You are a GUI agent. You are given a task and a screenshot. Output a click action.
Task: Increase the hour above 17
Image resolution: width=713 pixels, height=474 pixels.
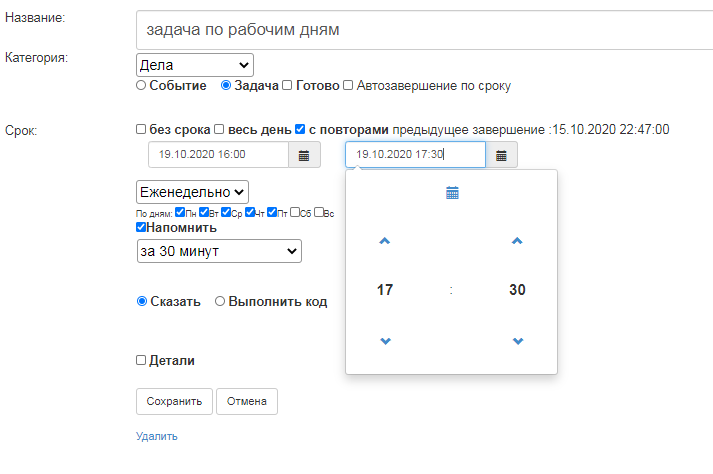(x=385, y=241)
